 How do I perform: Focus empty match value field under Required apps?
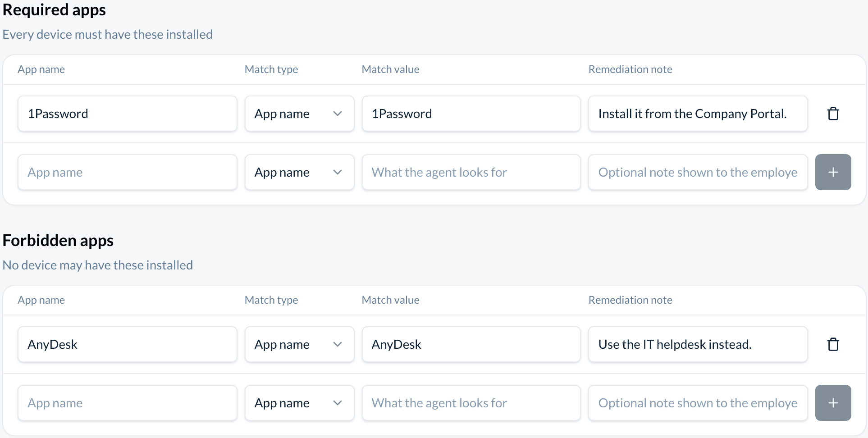(471, 172)
